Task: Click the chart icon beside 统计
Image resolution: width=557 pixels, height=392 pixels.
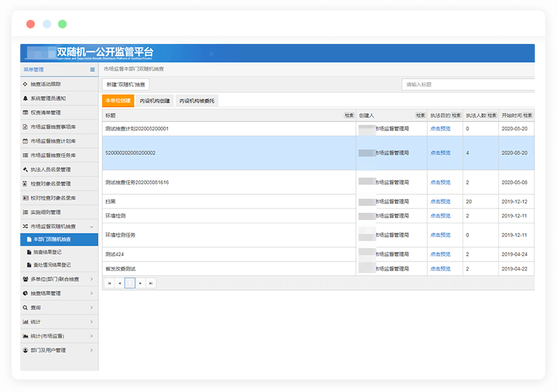Action: (x=25, y=322)
